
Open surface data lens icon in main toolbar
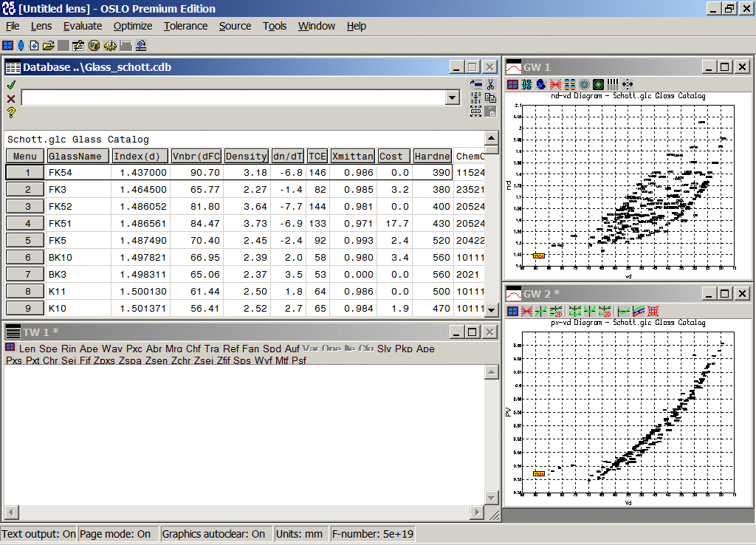click(21, 45)
